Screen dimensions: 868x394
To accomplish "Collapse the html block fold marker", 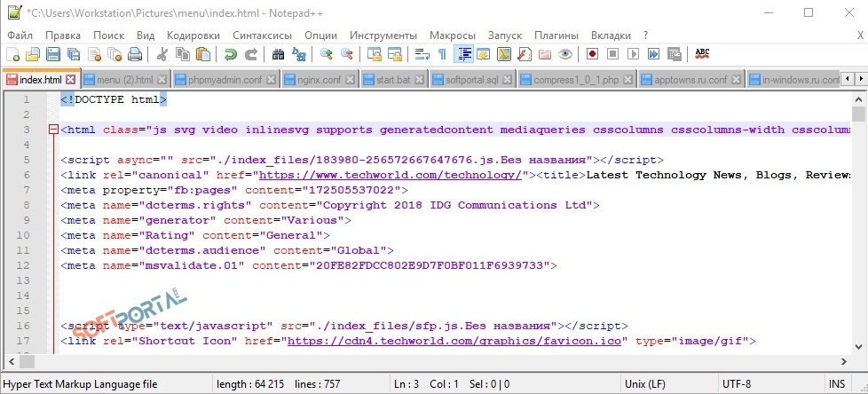I will point(54,130).
